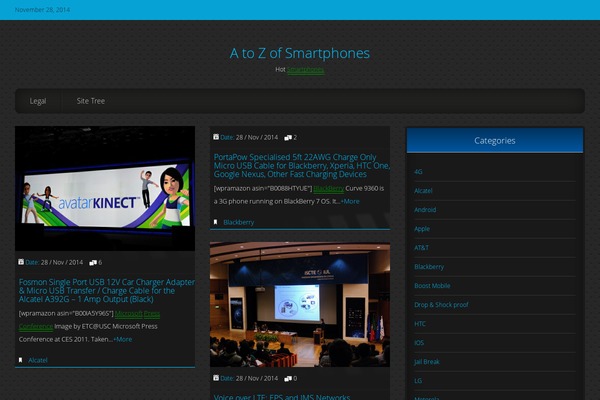Viewport: 600px width, 400px height.
Task: Open the PortaPow Charge Only Micro USB Cable post
Action: click(x=302, y=165)
